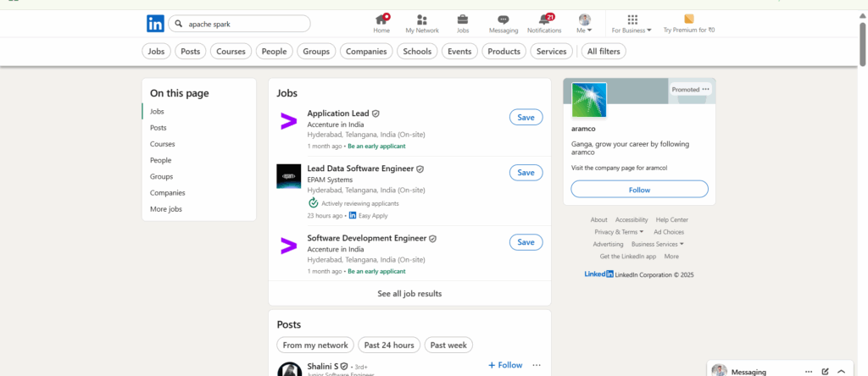Jump to People in On this page
This screenshot has width=868, height=376.
click(160, 160)
